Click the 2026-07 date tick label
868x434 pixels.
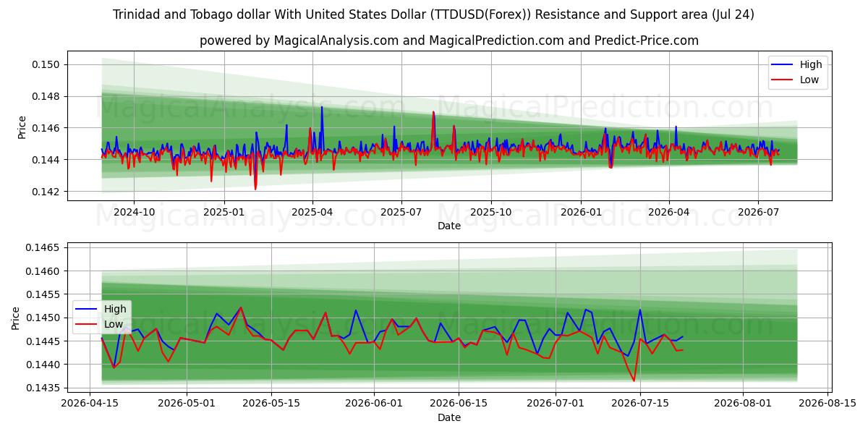coord(757,213)
